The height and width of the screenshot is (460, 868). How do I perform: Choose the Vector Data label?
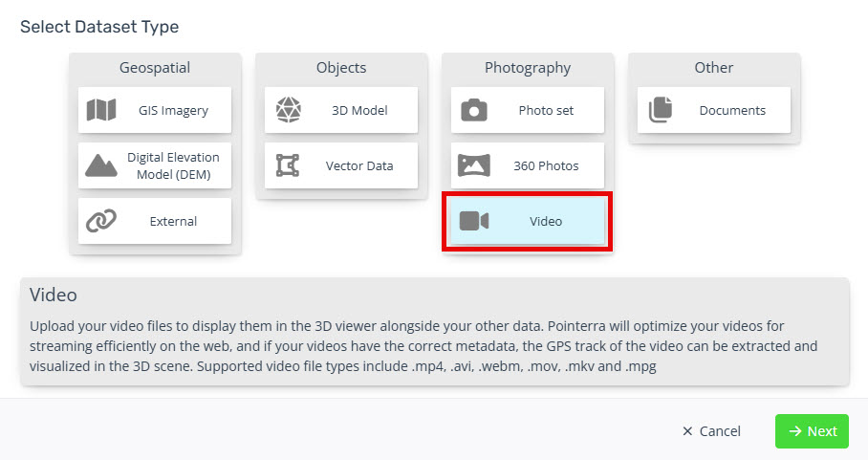pyautogui.click(x=359, y=165)
